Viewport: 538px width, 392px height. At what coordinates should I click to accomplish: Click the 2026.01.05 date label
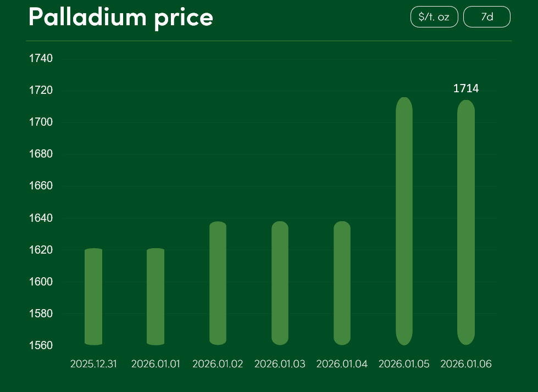coord(404,364)
